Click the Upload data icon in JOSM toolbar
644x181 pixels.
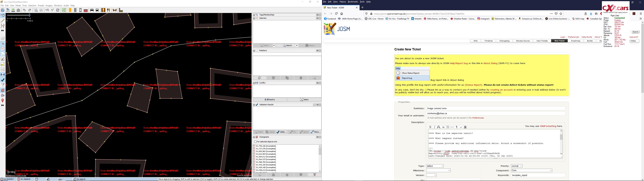pos(18,10)
